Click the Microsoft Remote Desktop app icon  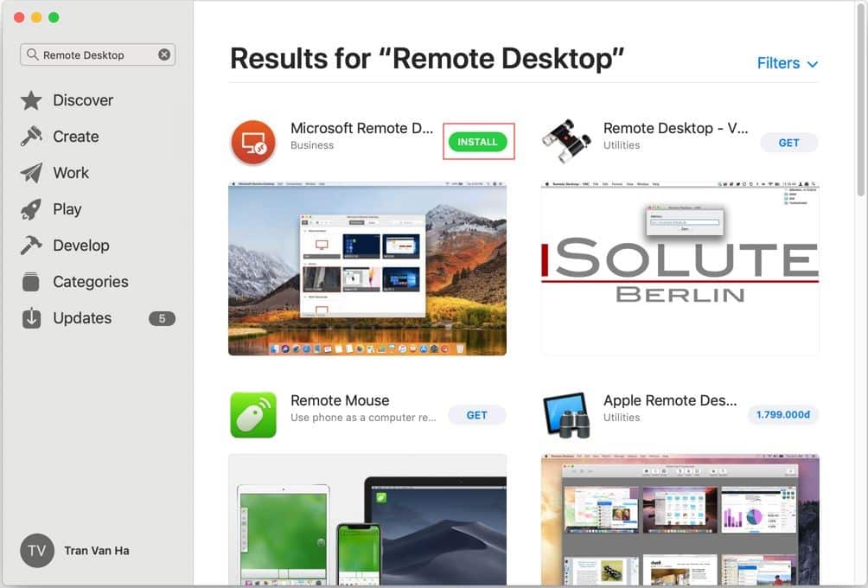pyautogui.click(x=253, y=143)
